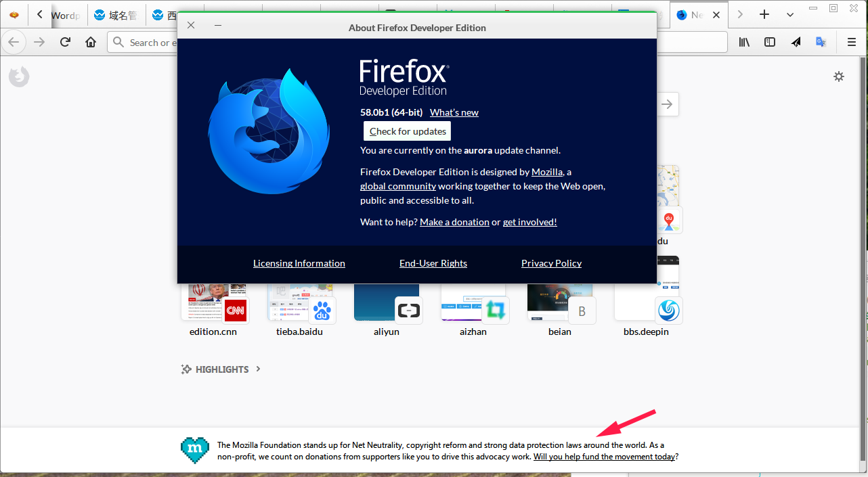Toggle the sidebar panel icon
868x477 pixels.
pos(770,42)
